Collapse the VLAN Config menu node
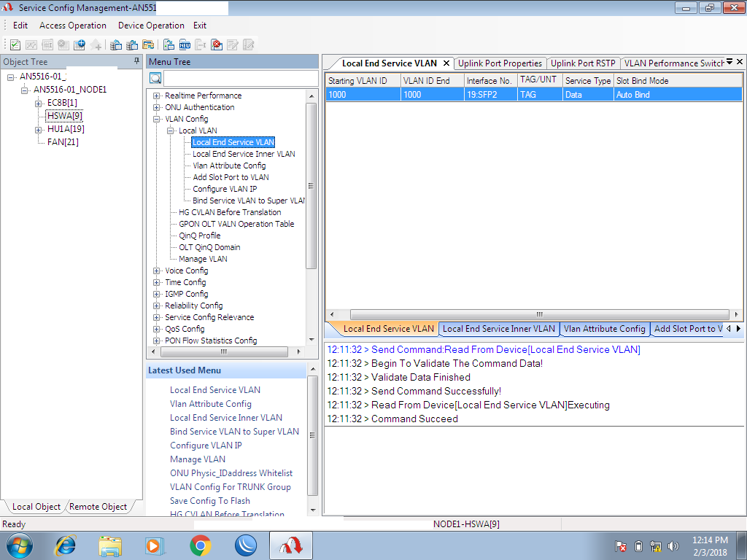 pos(156,119)
